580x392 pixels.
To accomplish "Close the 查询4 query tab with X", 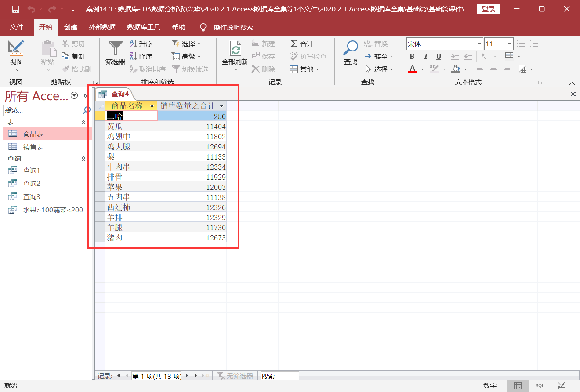I will click(573, 94).
